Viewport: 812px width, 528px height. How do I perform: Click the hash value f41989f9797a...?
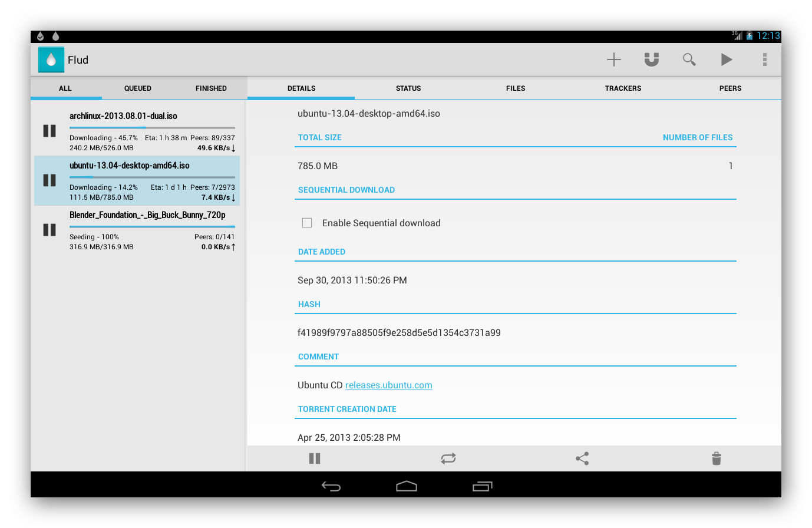tap(399, 333)
